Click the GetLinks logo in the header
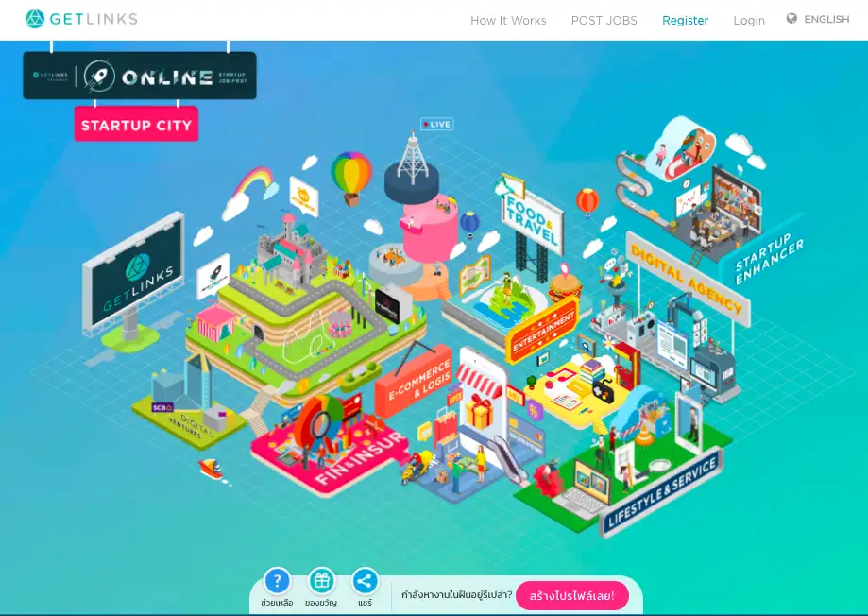The image size is (868, 616). tap(80, 19)
